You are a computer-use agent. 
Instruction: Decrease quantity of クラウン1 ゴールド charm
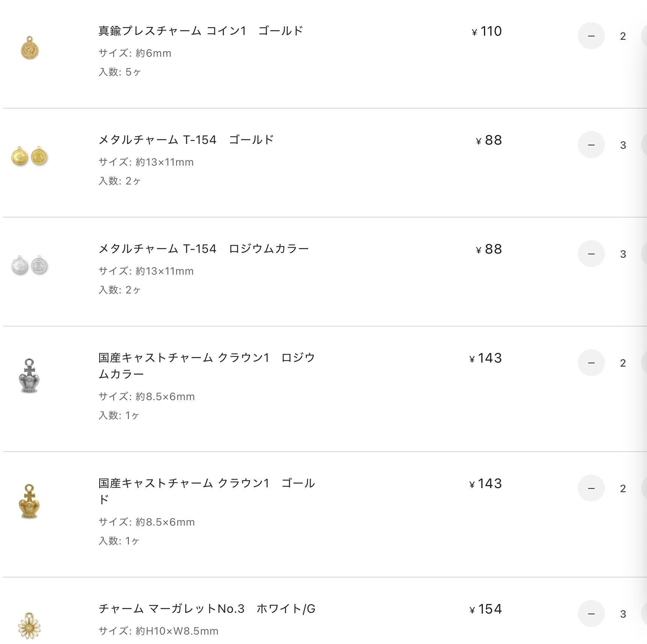pyautogui.click(x=591, y=488)
